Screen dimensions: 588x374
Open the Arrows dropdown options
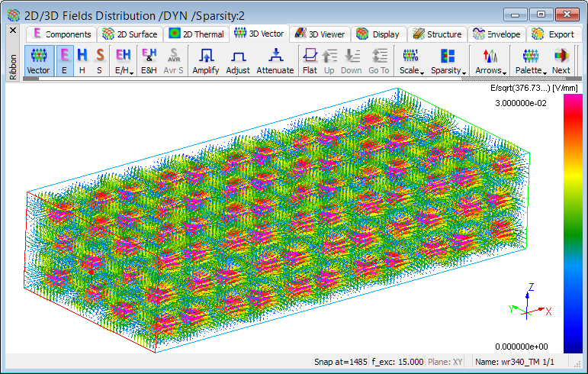[x=490, y=61]
